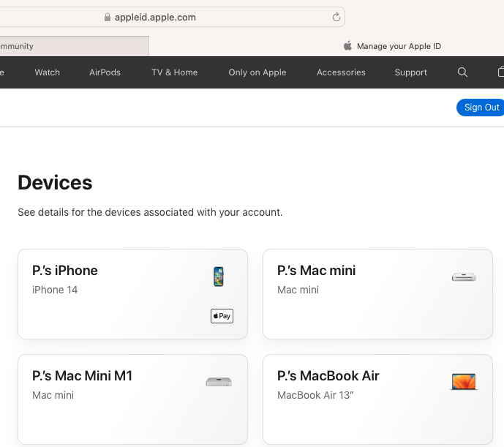
Task: Open the P.'s iPhone device card
Action: (132, 294)
